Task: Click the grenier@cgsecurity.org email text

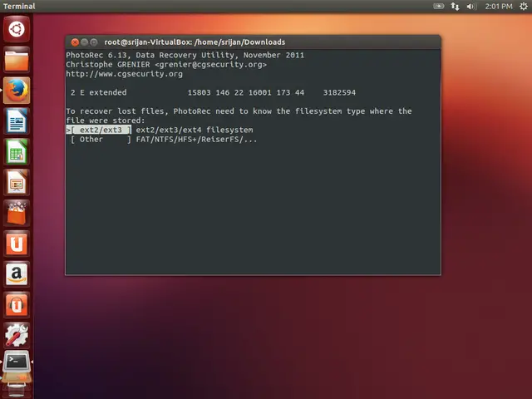Action: point(210,65)
